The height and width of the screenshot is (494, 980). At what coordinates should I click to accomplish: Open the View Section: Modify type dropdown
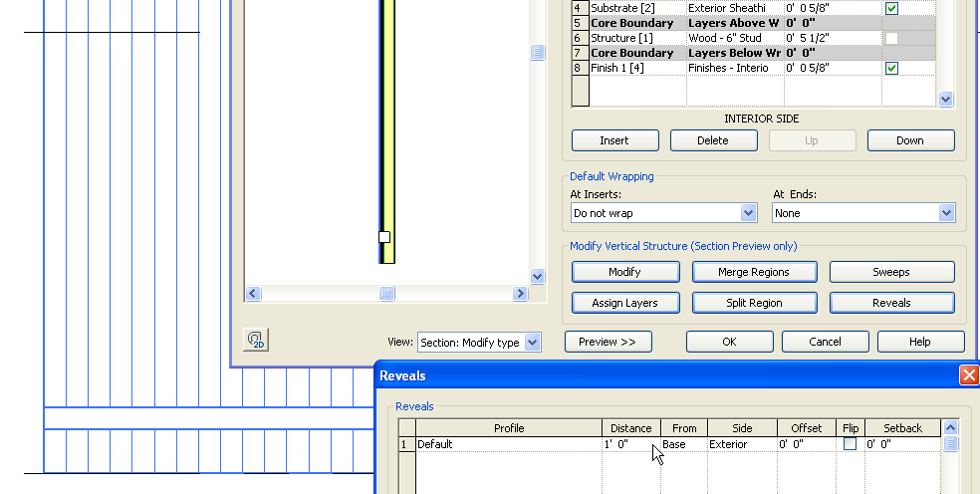[532, 342]
